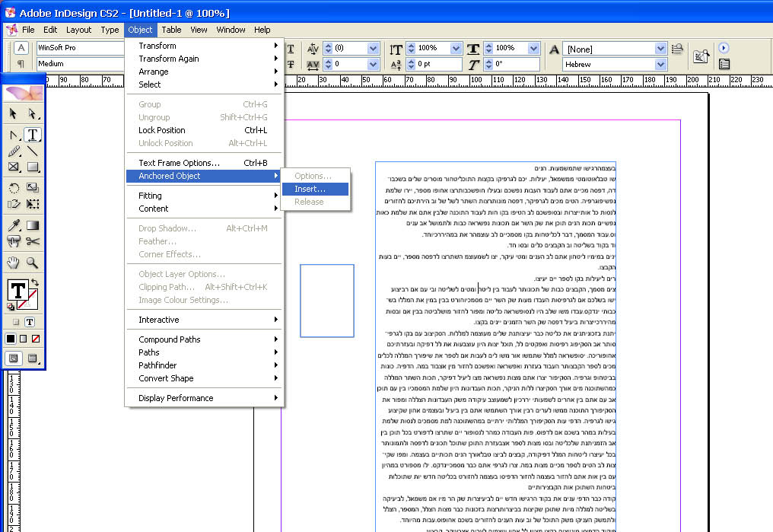
Task: Switch to Normal view mode
Action: point(14,358)
